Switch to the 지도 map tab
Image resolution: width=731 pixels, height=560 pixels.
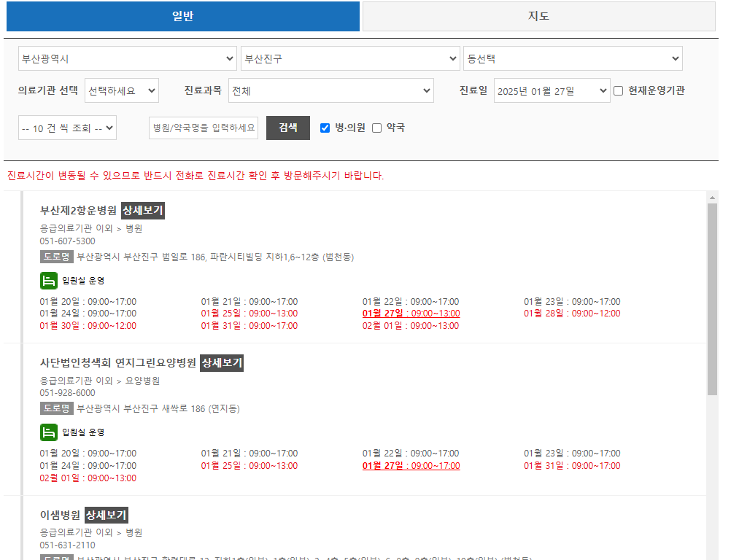pos(539,16)
